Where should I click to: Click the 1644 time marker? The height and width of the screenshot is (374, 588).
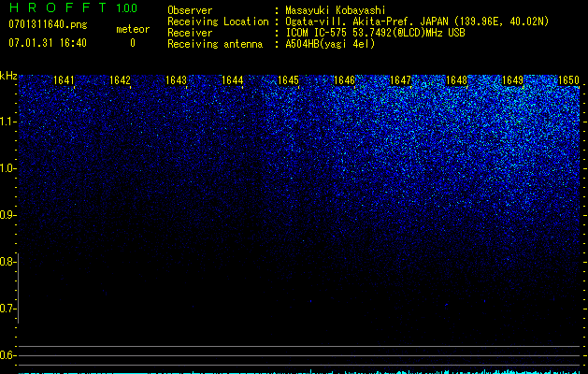[x=233, y=80]
